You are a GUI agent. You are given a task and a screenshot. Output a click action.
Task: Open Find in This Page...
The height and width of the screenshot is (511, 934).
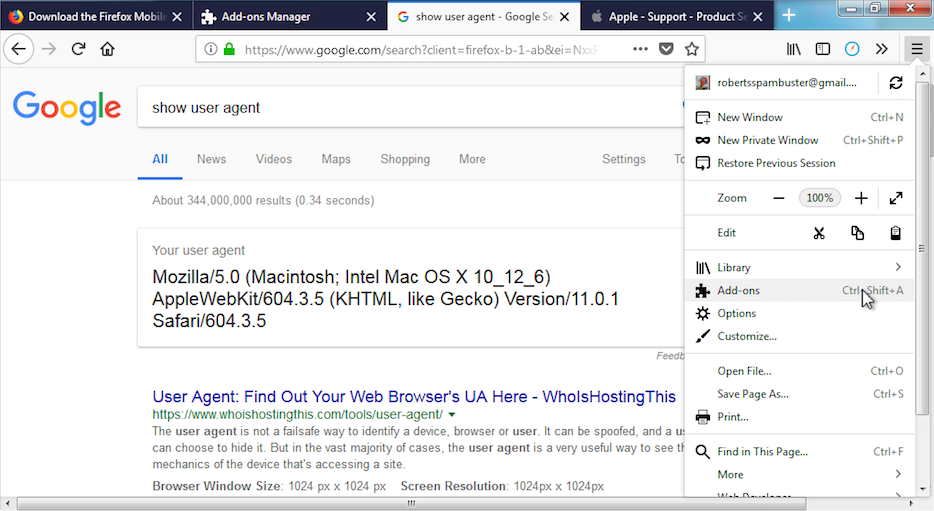799,451
